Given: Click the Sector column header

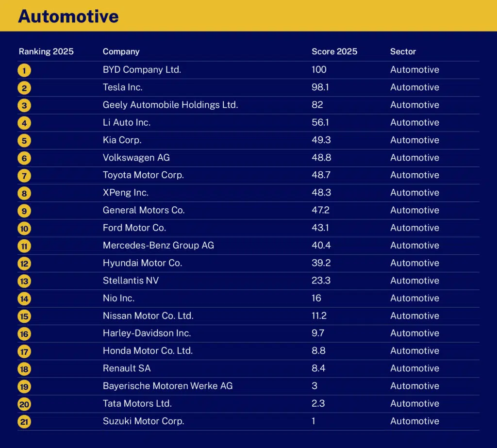Looking at the screenshot, I should pos(403,51).
